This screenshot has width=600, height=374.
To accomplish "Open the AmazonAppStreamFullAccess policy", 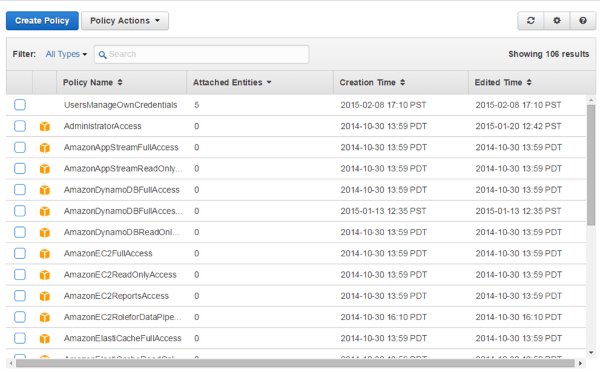I will tap(121, 147).
